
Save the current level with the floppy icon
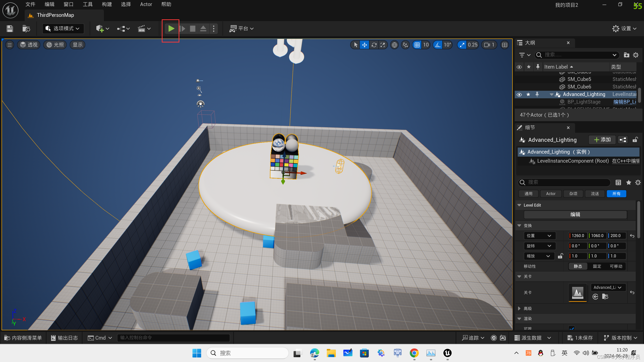click(x=10, y=29)
